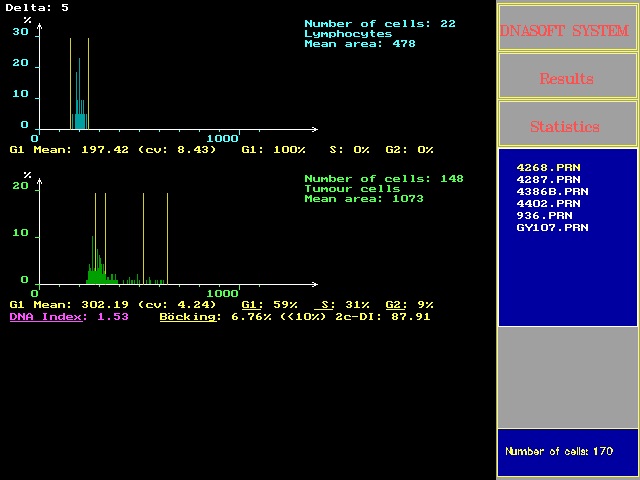This screenshot has height=480, width=640.
Task: Click the underlined G2 label under tumour histogram
Action: coord(395,305)
